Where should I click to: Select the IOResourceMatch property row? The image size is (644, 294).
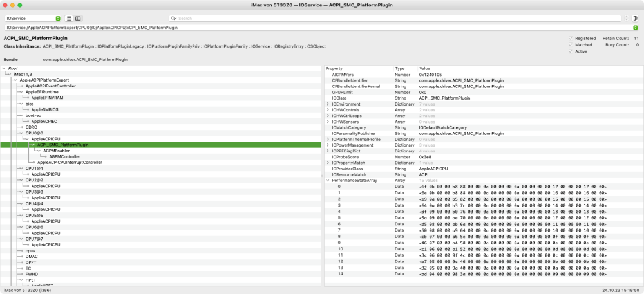coord(484,175)
